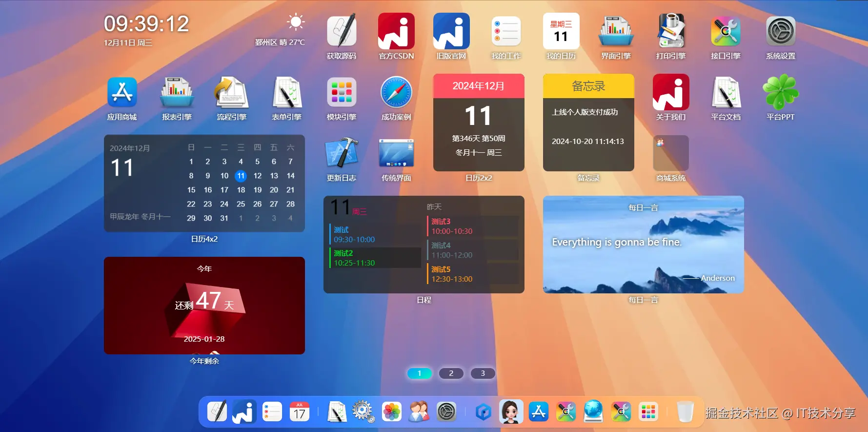The image size is (868, 432).
Task: Switch to desktop page 2
Action: click(x=451, y=373)
